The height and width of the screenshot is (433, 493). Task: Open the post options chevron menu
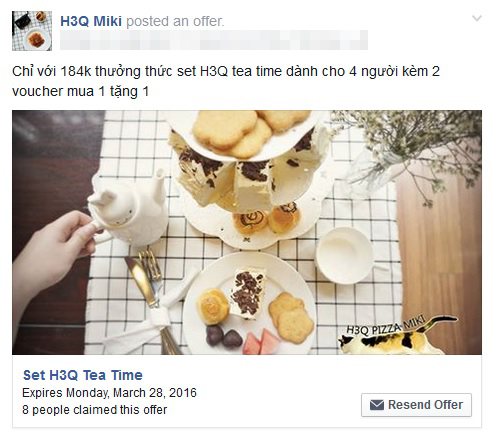[477, 18]
